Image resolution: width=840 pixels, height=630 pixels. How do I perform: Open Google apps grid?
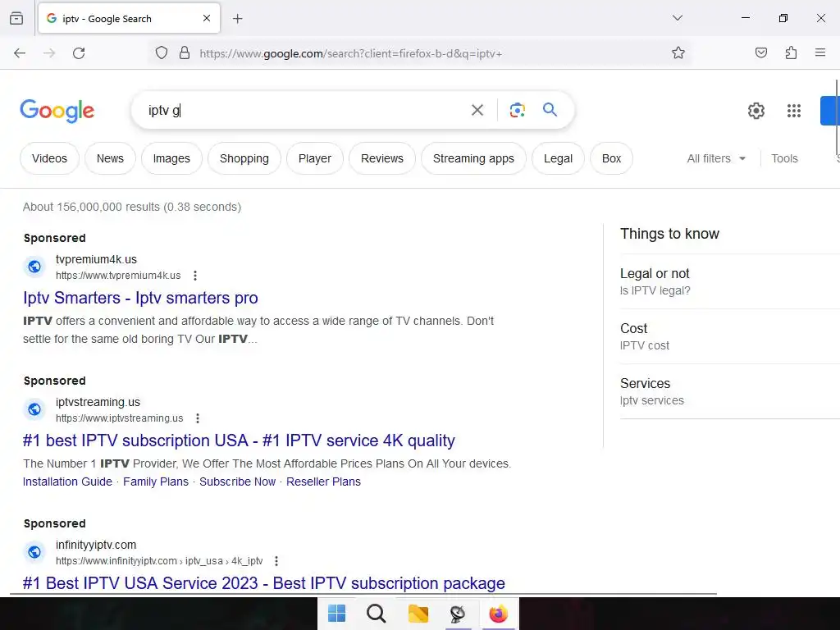pos(794,111)
